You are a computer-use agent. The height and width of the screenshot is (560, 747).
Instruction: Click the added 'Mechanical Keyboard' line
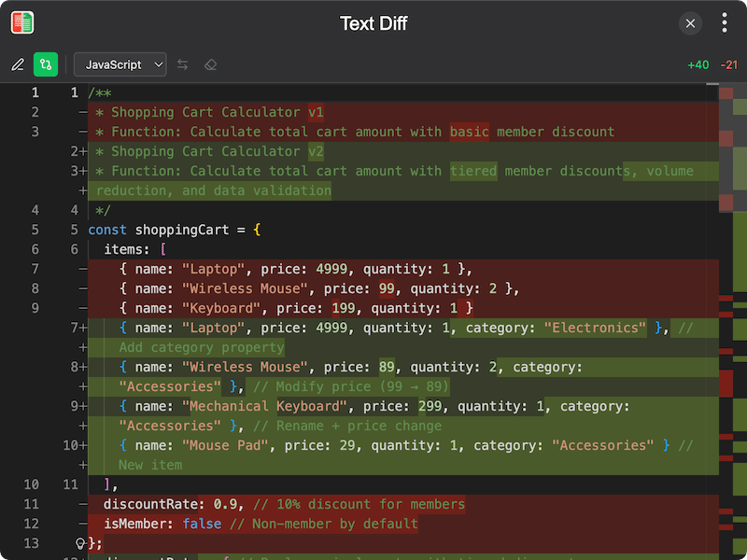tap(373, 406)
